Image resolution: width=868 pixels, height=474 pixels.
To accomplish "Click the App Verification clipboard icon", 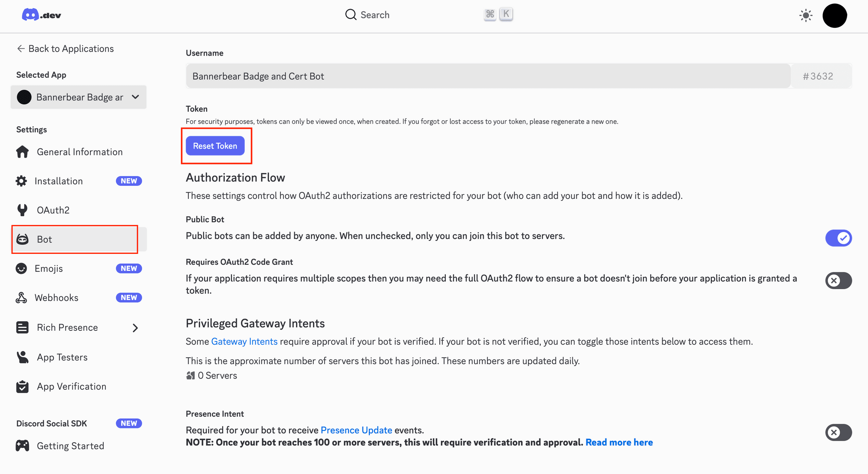I will click(x=23, y=386).
